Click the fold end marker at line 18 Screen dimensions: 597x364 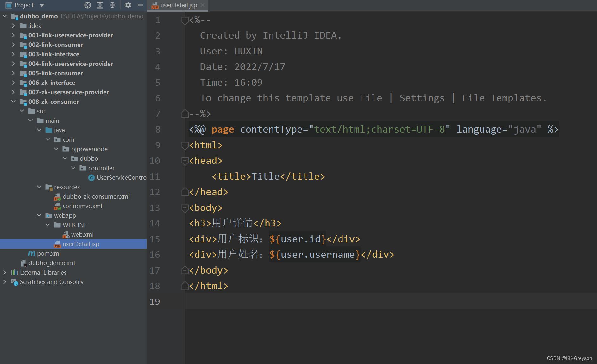click(185, 286)
